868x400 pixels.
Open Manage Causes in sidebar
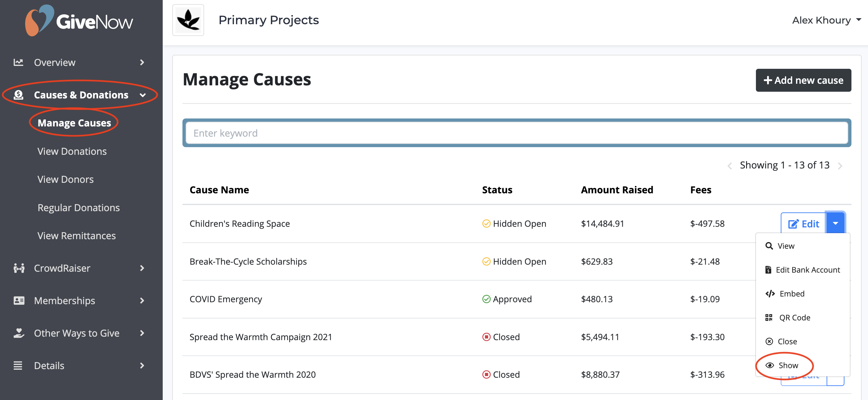coord(74,123)
